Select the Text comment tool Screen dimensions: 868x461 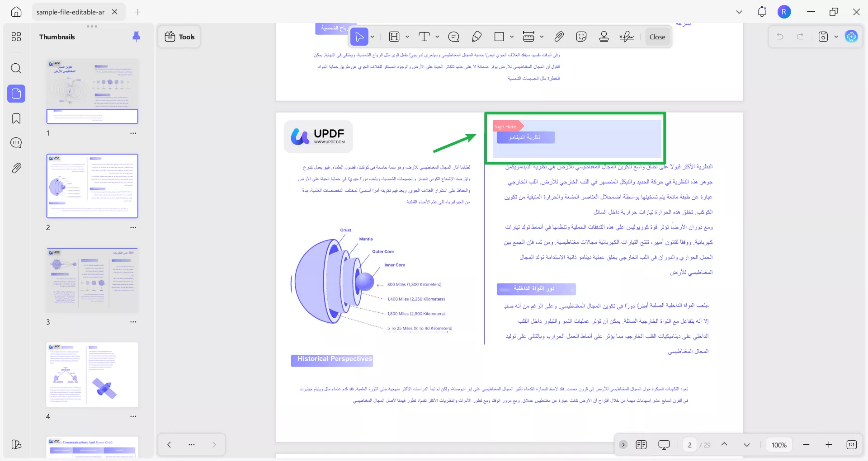coord(424,37)
